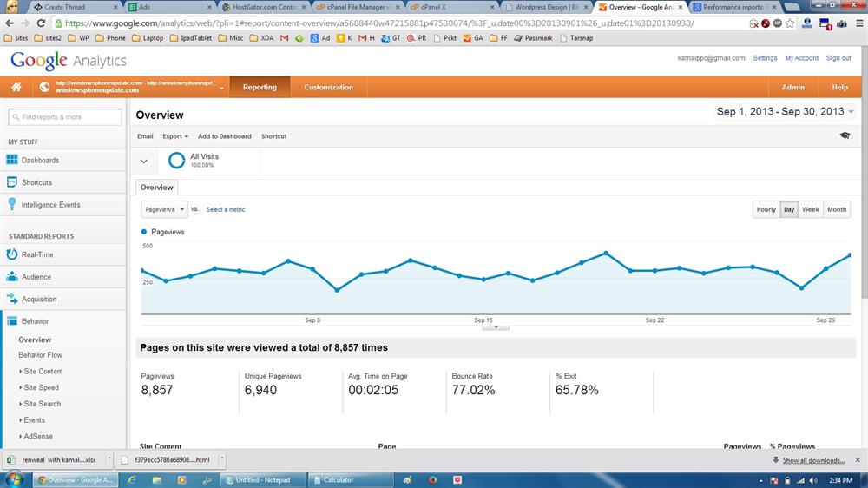Click the Intelligence Events lightbulb icon
This screenshot has height=488, width=868.
tap(11, 204)
